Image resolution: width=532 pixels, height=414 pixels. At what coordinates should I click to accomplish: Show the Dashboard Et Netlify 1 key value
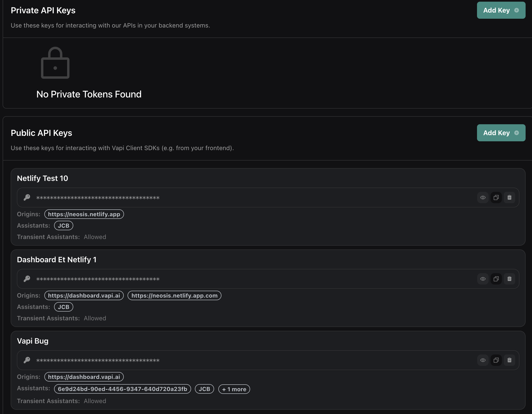(482, 279)
